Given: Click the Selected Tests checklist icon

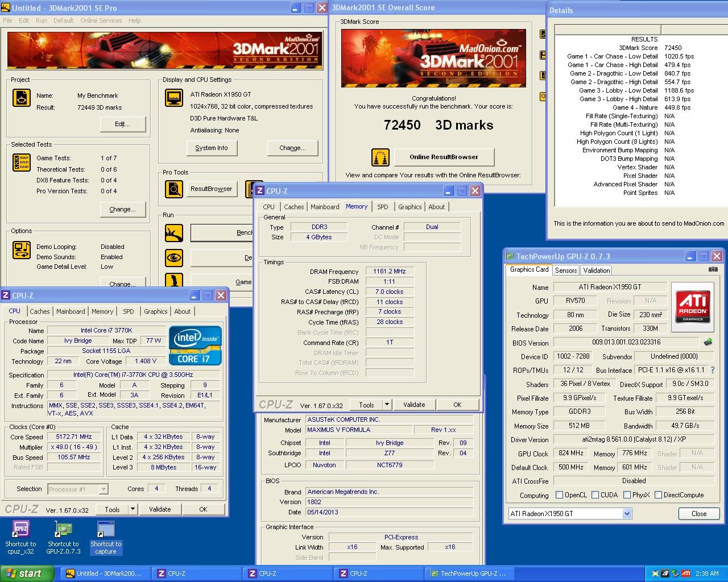Looking at the screenshot, I should pyautogui.click(x=22, y=163).
